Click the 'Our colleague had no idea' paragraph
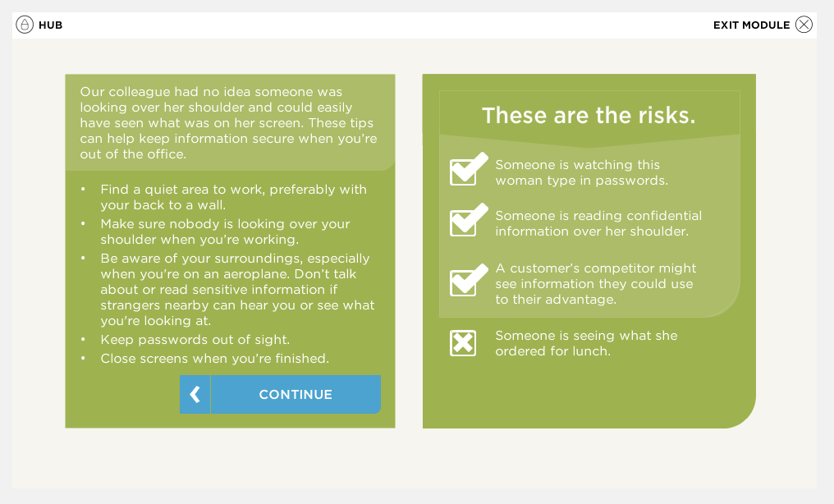Image resolution: width=834 pixels, height=504 pixels. click(228, 122)
